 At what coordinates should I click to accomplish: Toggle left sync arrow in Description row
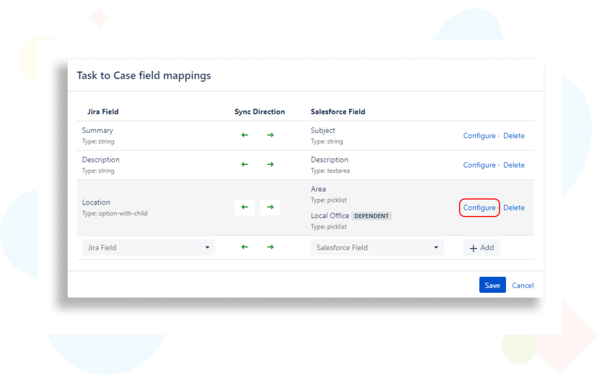[245, 165]
